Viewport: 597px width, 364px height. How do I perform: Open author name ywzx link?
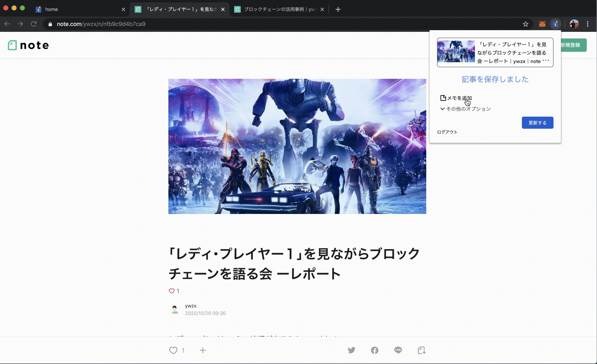191,306
